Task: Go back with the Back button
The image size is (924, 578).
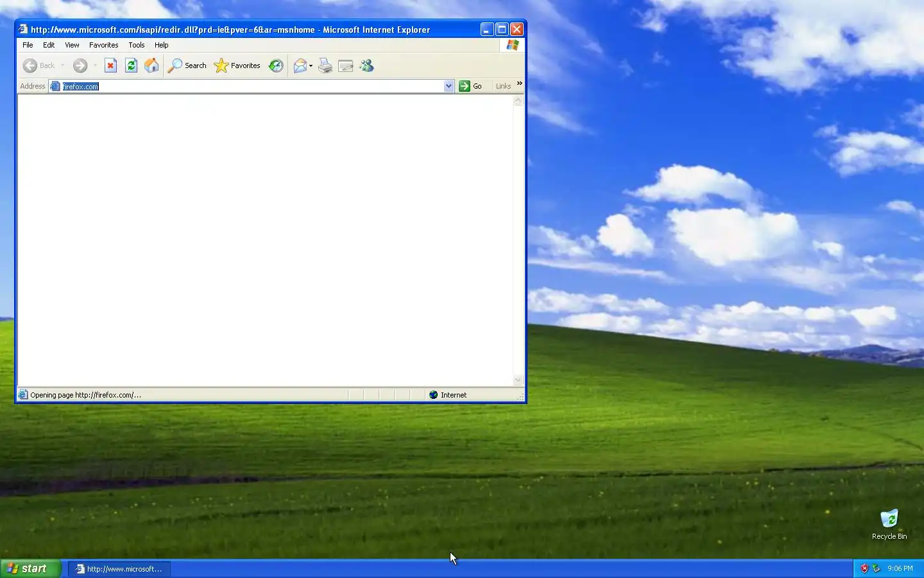Action: point(38,66)
